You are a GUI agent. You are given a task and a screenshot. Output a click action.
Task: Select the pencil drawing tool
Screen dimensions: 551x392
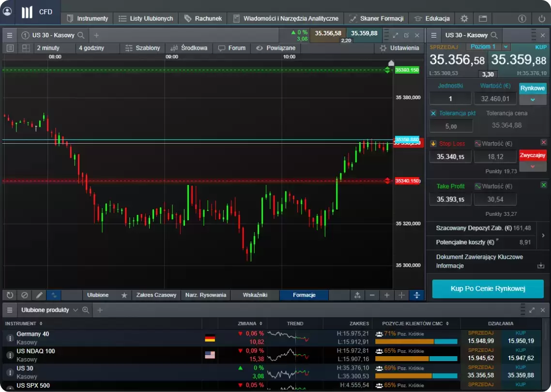click(x=39, y=295)
